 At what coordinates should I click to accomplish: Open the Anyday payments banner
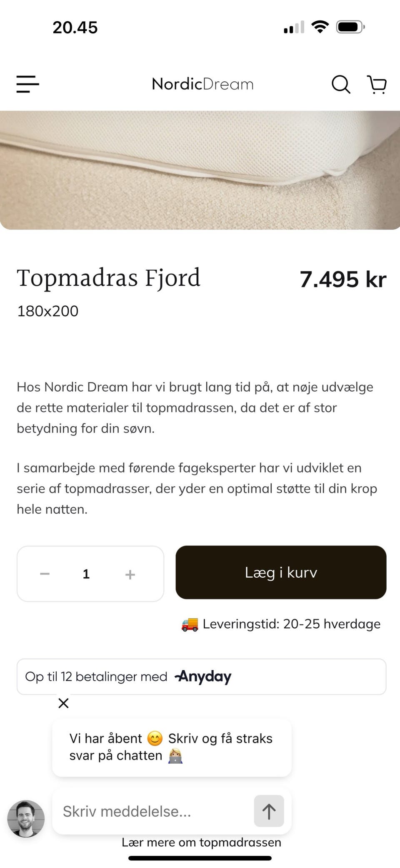coord(201,677)
